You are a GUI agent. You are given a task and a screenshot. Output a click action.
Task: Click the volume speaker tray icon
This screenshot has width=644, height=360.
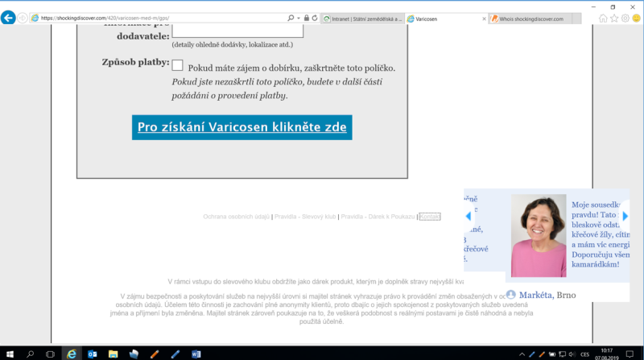coord(572,354)
